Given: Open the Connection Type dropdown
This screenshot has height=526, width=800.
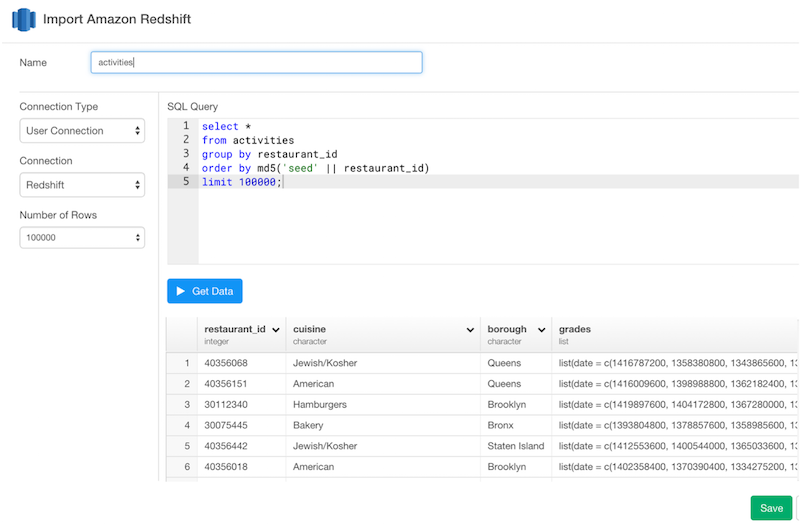Looking at the screenshot, I should (x=82, y=131).
